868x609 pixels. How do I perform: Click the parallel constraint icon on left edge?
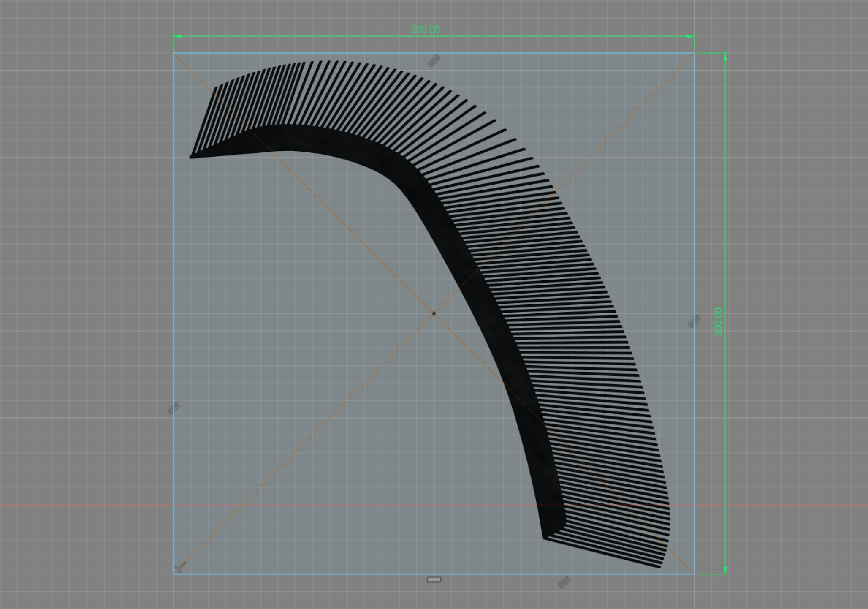coord(174,408)
